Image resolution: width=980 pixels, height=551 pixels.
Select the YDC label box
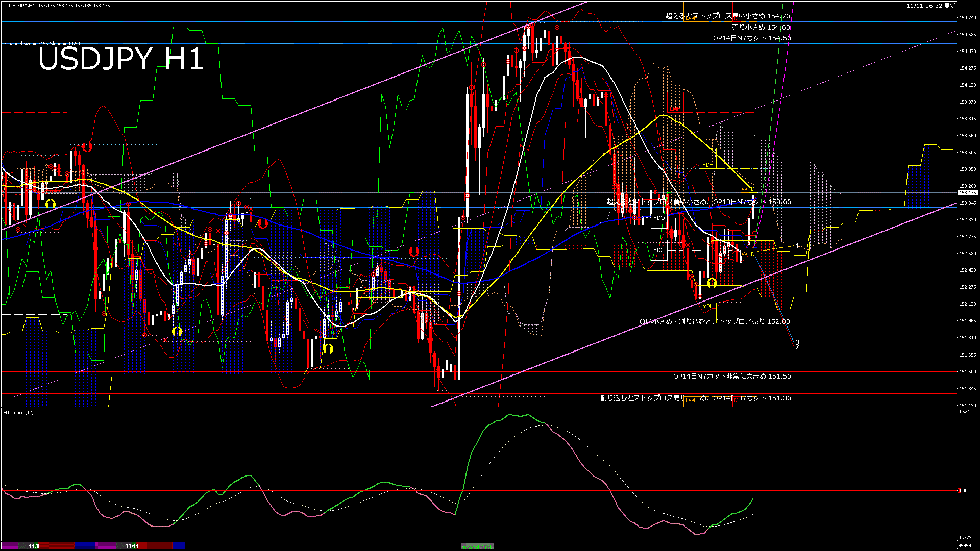coord(659,250)
